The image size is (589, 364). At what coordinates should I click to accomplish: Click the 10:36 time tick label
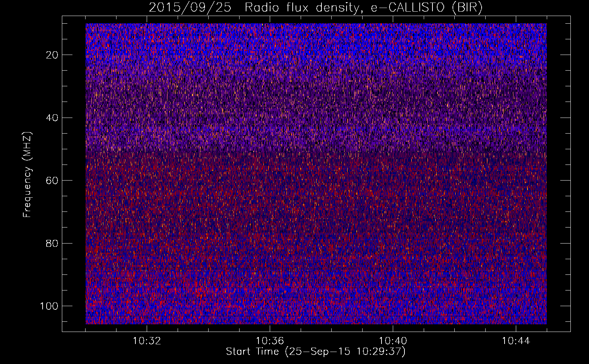(x=270, y=341)
